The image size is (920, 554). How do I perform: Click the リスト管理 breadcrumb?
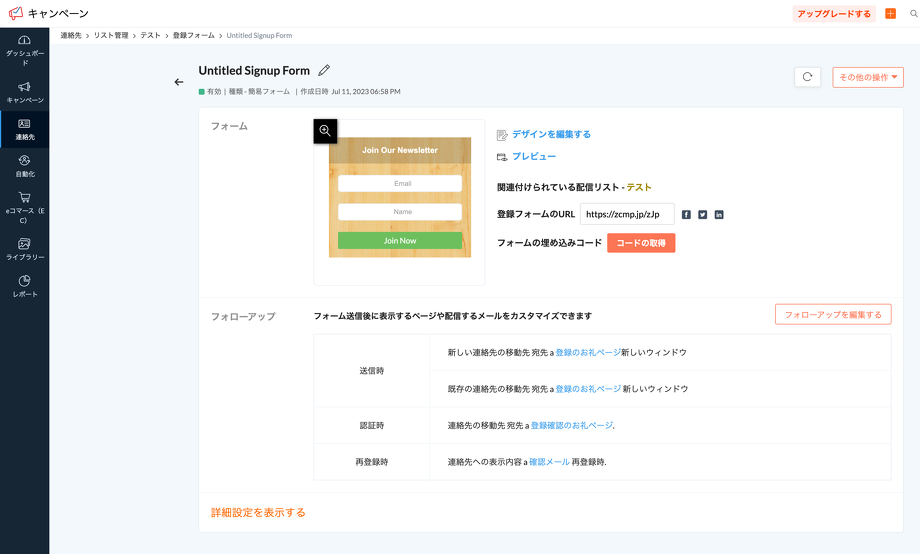(111, 35)
